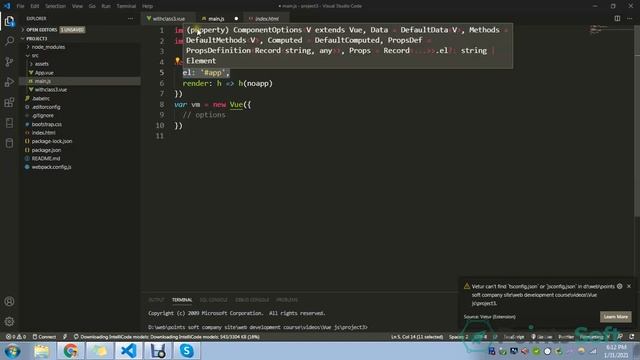The width and height of the screenshot is (640, 360).
Task: Click Spaces: 2 indentation status
Action: (458, 337)
